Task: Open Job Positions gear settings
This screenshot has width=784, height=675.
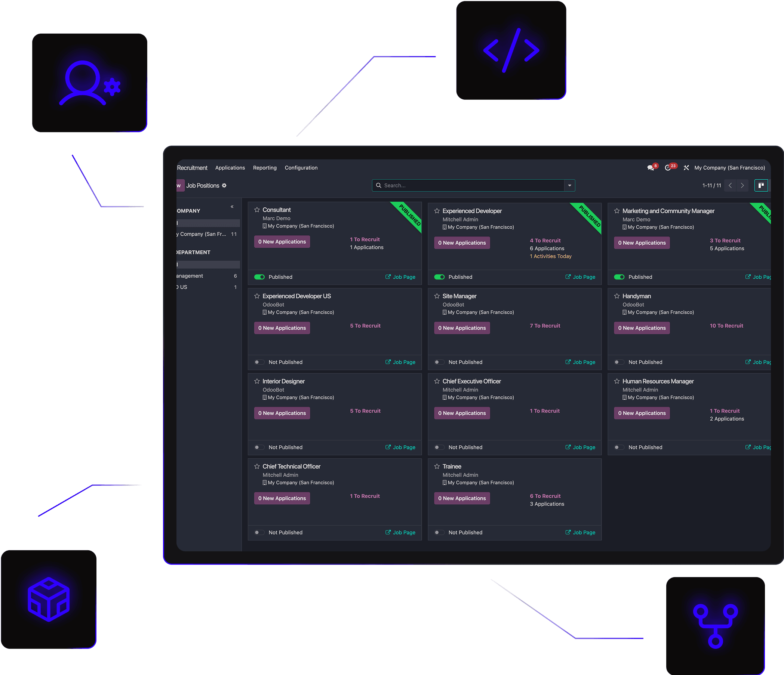Action: (224, 186)
